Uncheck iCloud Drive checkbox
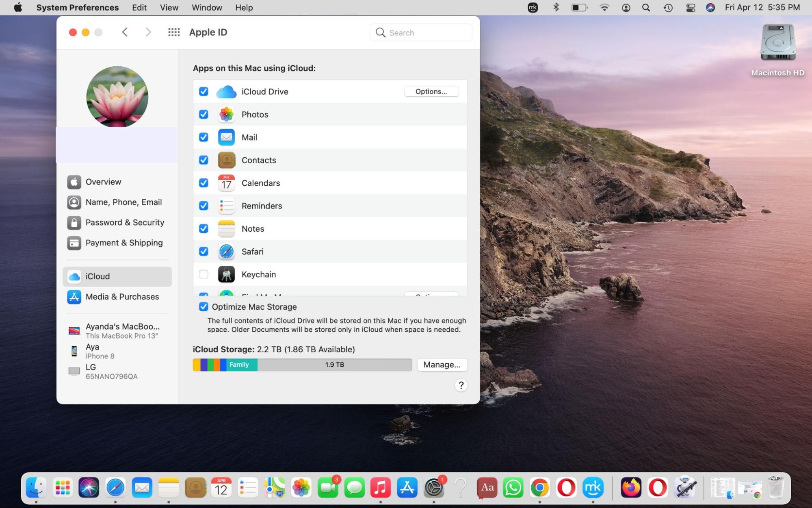812x508 pixels. 204,91
